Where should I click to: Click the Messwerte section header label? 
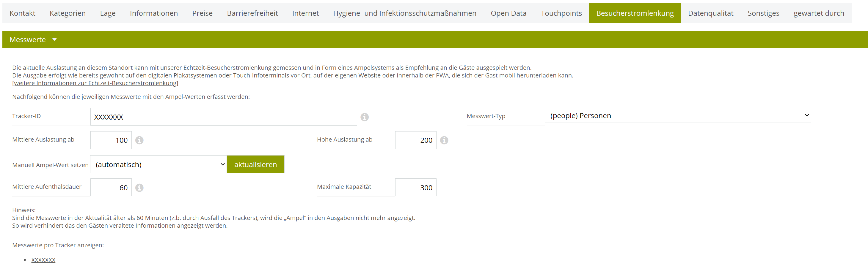pyautogui.click(x=28, y=40)
